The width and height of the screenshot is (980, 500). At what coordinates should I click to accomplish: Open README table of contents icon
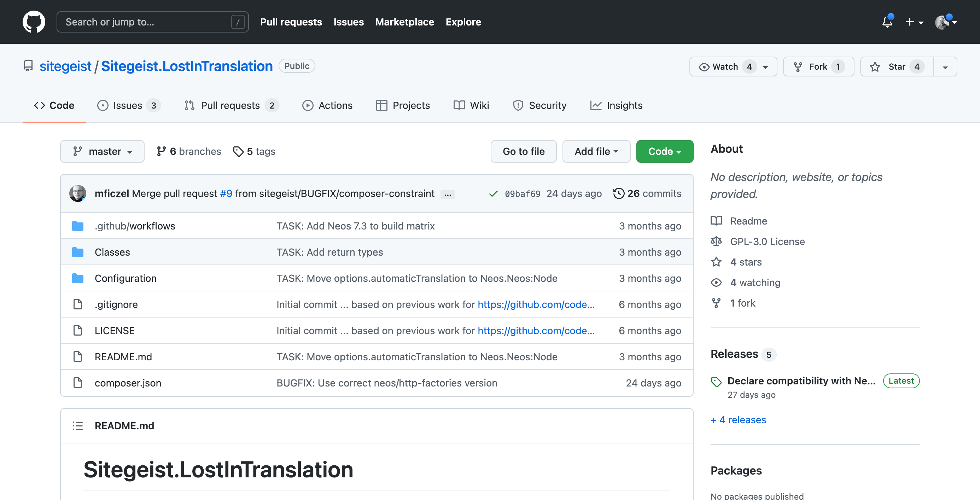[x=78, y=426]
